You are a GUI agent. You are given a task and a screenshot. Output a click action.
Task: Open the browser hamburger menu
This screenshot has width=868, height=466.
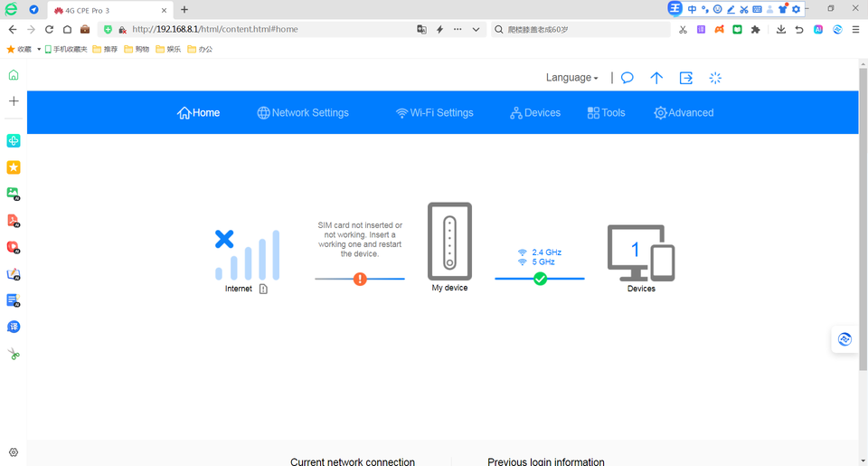(855, 29)
